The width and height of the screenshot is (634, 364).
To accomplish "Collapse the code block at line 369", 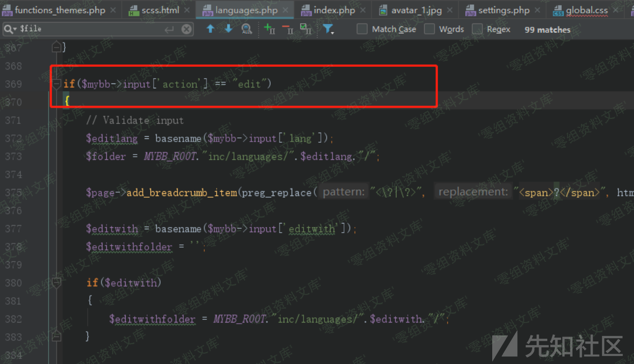I will click(57, 84).
